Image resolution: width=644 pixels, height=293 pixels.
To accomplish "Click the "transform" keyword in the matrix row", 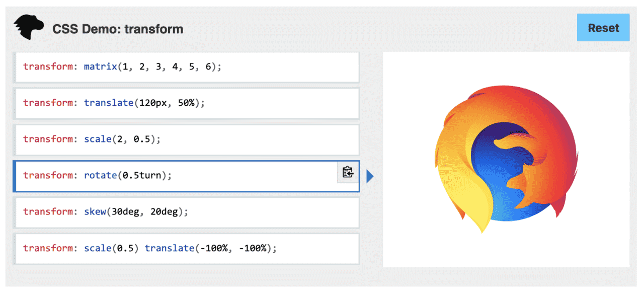I will point(48,66).
